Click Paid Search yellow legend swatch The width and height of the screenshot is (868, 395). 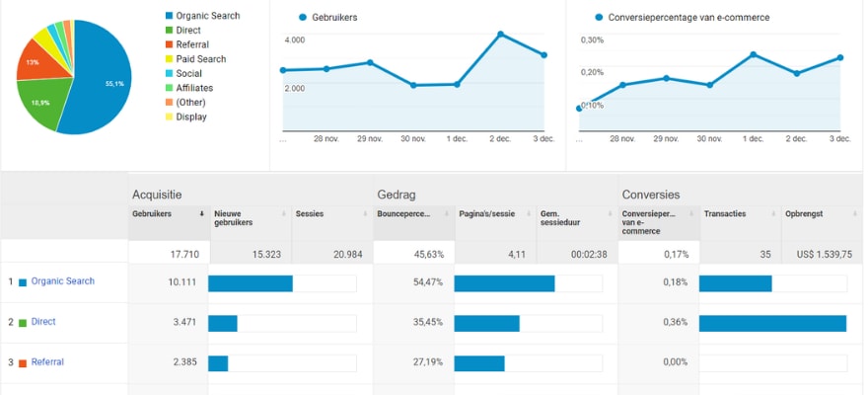pos(169,59)
